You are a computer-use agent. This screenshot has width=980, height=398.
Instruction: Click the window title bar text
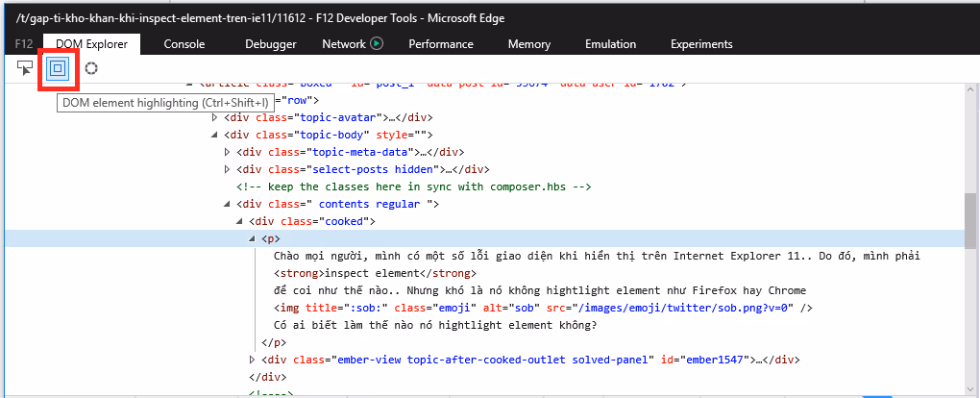pyautogui.click(x=260, y=18)
